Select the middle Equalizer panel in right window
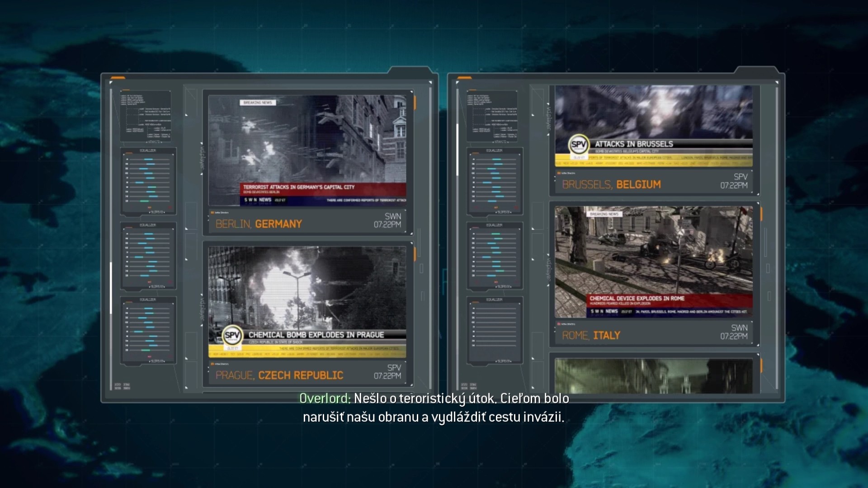This screenshot has width=868, height=488. (495, 256)
